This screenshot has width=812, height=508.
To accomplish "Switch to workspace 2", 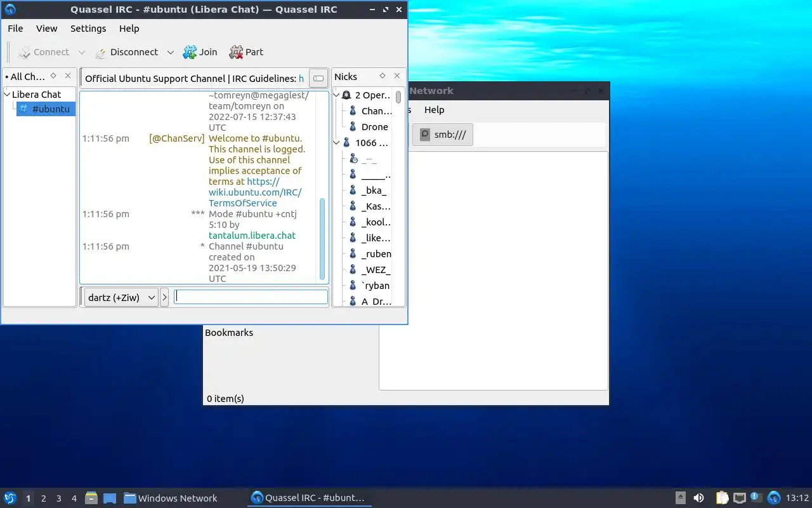I will pyautogui.click(x=43, y=498).
